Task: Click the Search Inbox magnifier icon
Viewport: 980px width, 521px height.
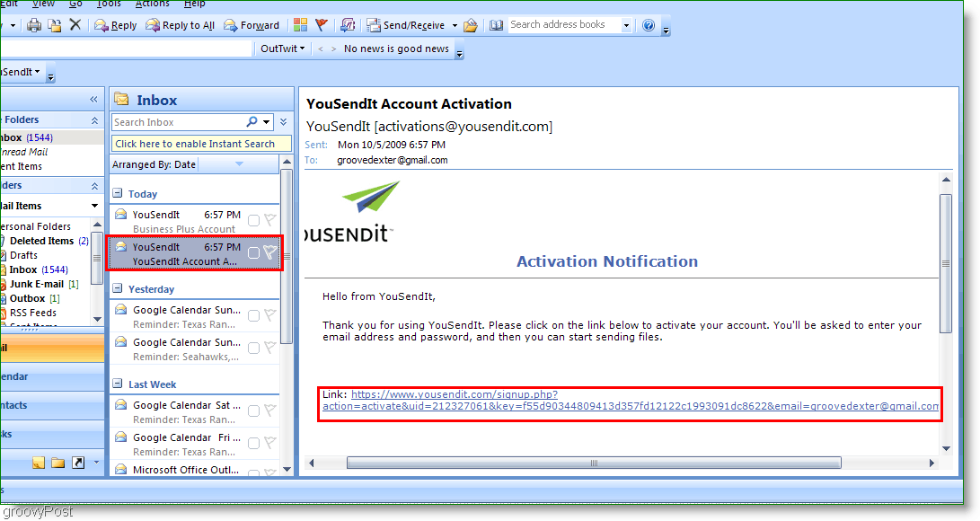Action: tap(252, 122)
